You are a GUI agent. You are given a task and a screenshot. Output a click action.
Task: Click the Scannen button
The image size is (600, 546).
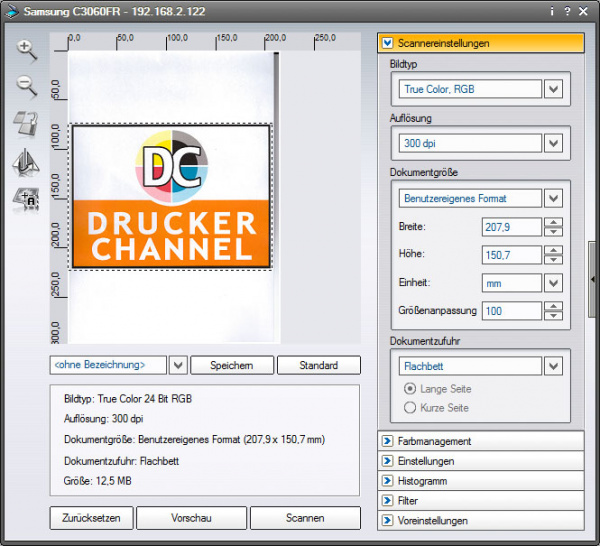pos(304,517)
